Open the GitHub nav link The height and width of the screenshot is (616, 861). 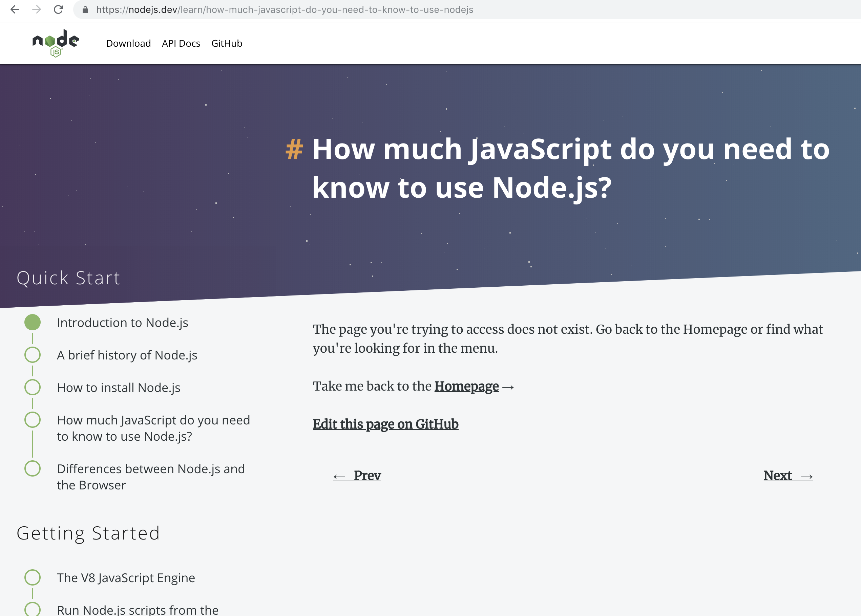click(x=227, y=43)
